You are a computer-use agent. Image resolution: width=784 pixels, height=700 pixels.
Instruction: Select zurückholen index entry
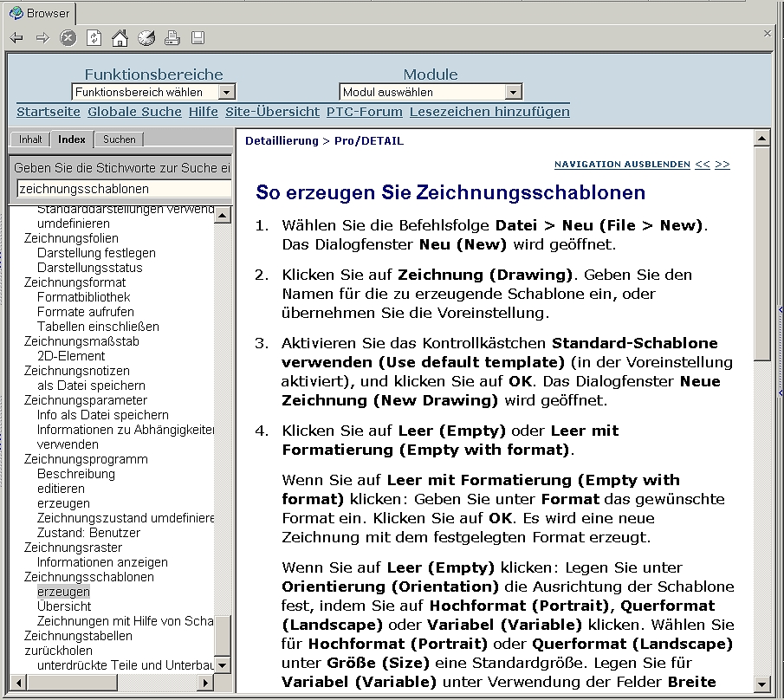tap(59, 651)
